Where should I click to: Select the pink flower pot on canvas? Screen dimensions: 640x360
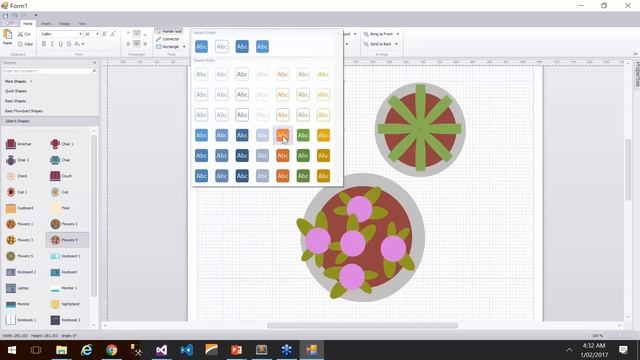click(x=361, y=238)
